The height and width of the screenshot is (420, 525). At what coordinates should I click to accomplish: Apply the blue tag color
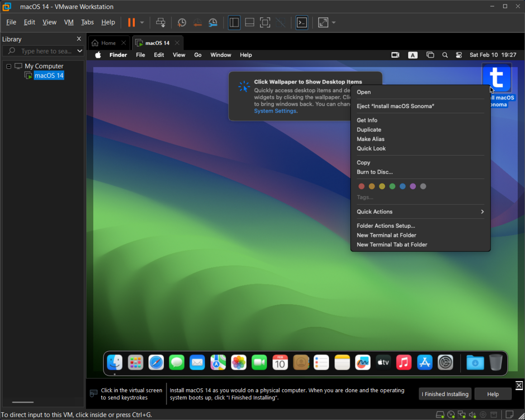[402, 186]
